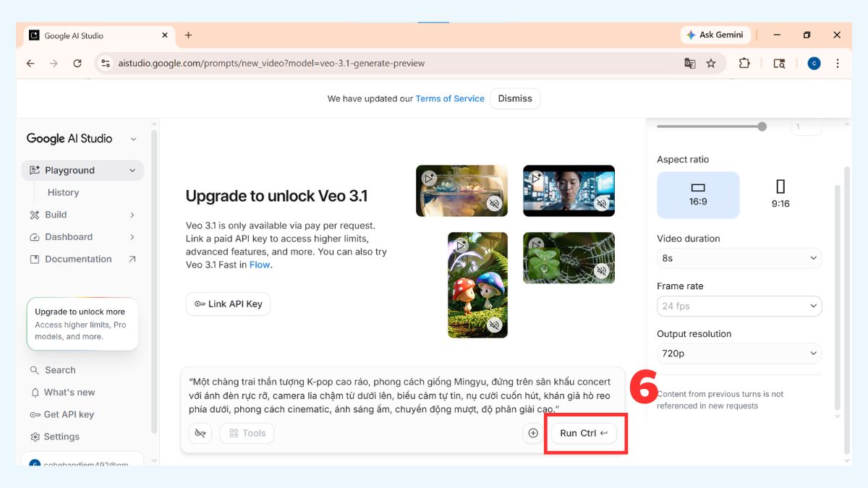The height and width of the screenshot is (488, 868).
Task: Dismiss the Terms of Service banner
Action: coord(515,98)
